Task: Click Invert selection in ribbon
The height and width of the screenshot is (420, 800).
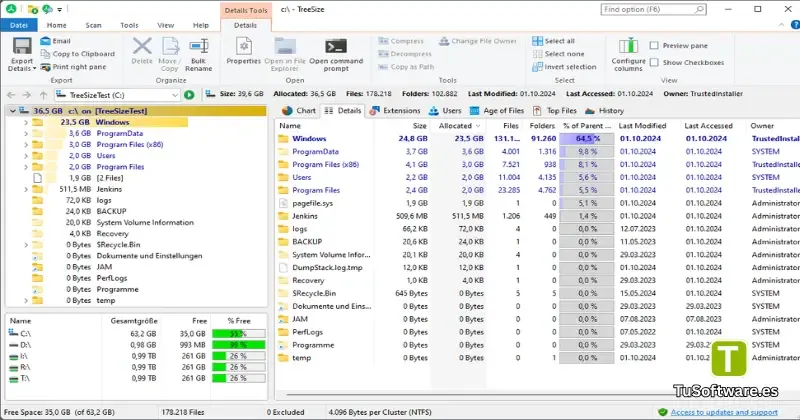Action: click(564, 67)
